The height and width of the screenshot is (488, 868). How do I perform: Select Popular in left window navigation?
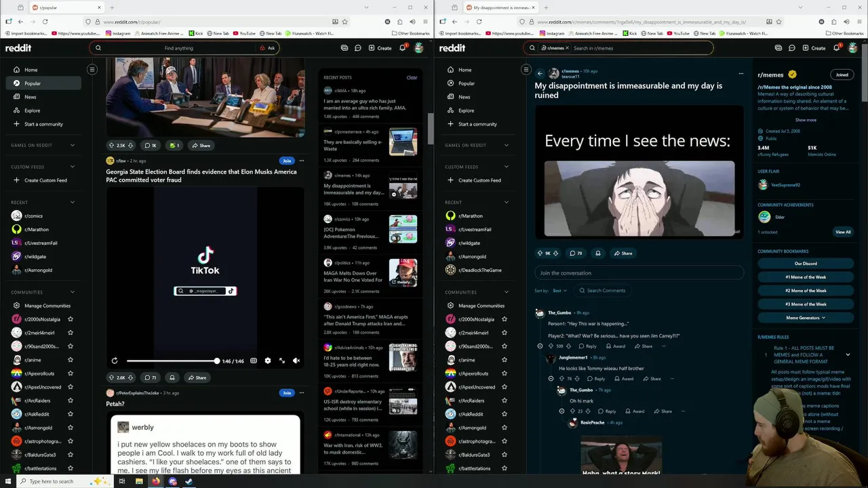(43, 83)
